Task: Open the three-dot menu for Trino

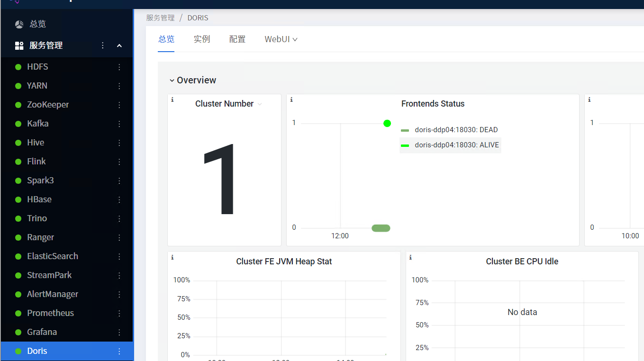Action: [119, 218]
